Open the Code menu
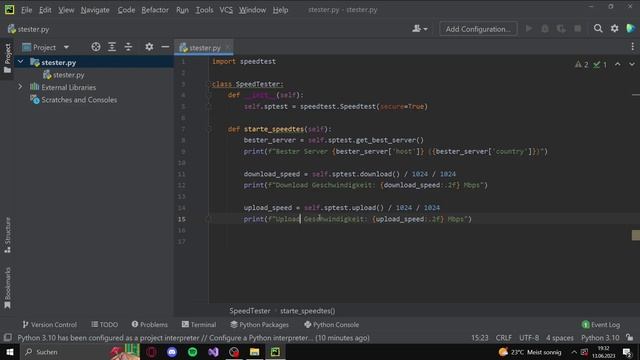 click(126, 10)
